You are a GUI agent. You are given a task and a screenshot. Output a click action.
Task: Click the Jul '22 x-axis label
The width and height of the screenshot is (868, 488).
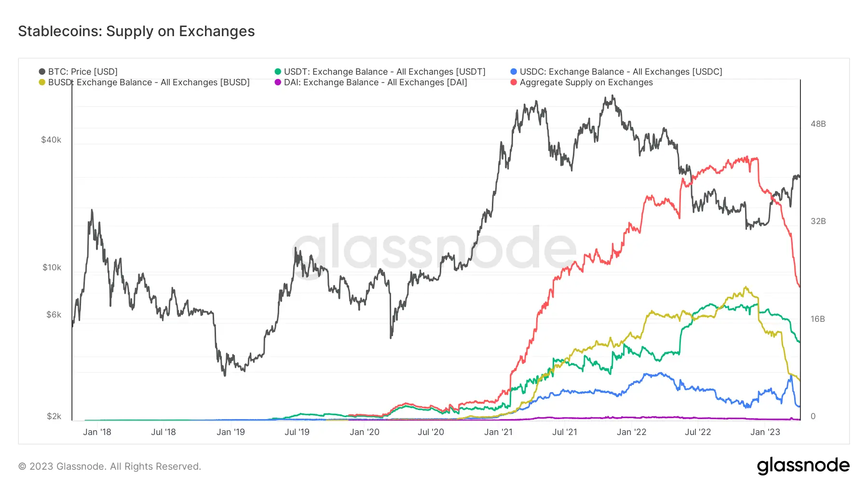pos(698,432)
